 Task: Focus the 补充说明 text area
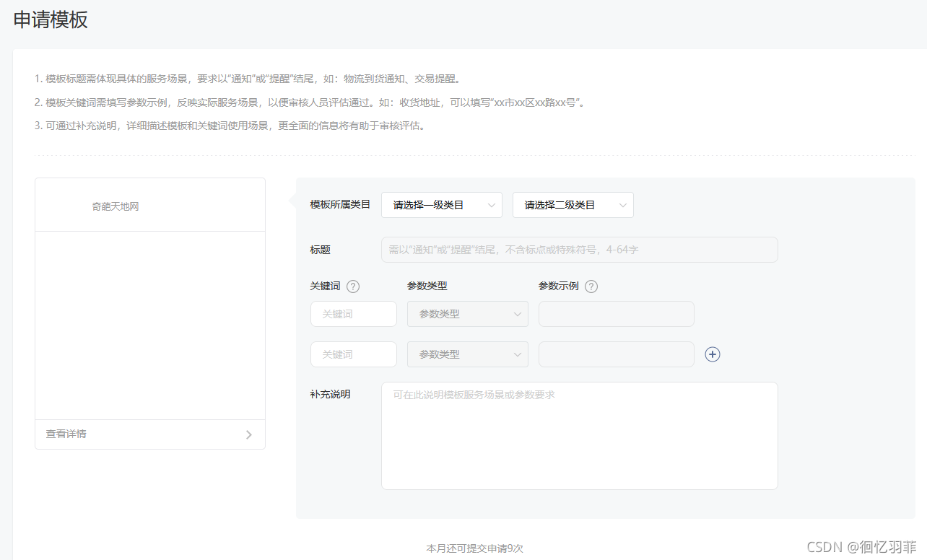click(x=580, y=436)
